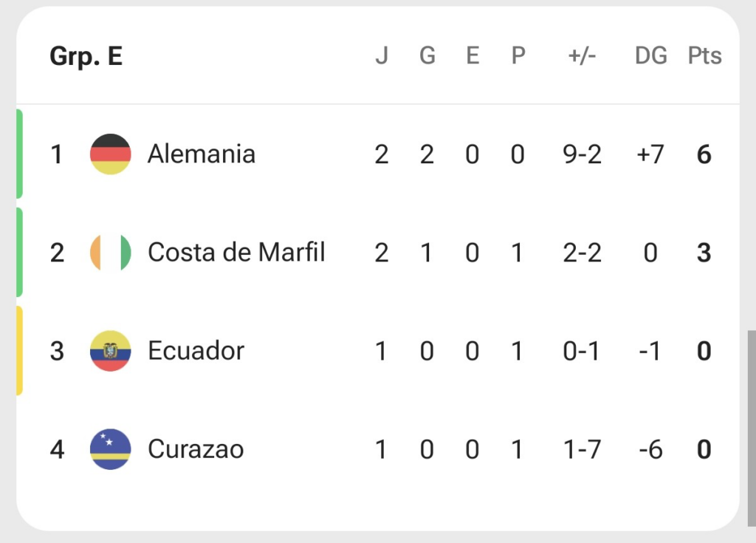Click the +/- goals column header
This screenshot has height=543, width=756.
tap(582, 55)
